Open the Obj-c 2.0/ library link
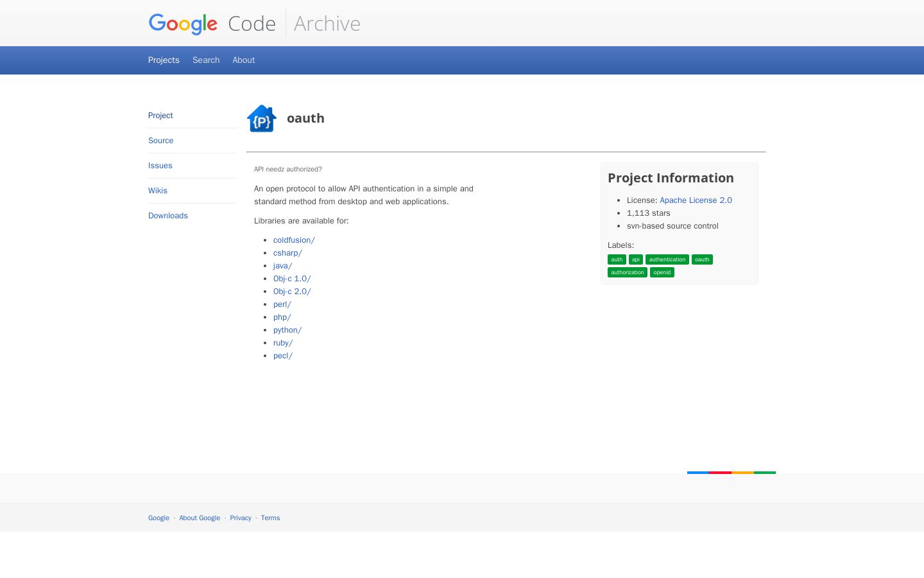Image resolution: width=924 pixels, height=578 pixels. click(292, 292)
